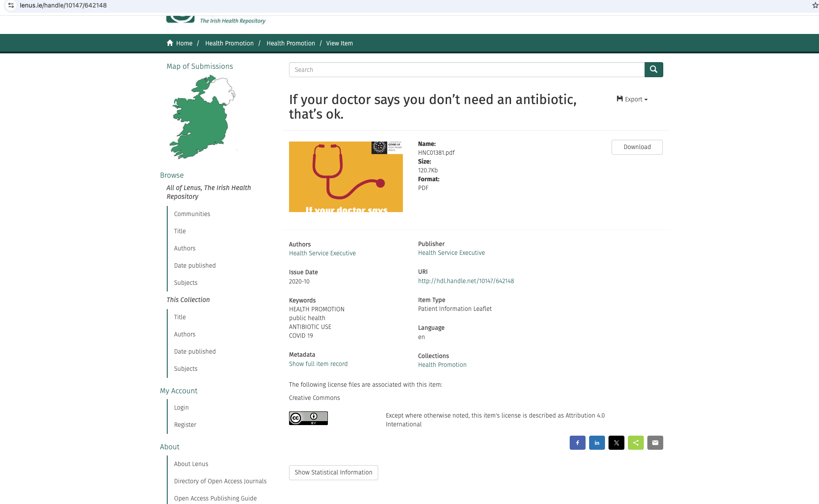Open Communities in Browse sidebar

(x=192, y=214)
